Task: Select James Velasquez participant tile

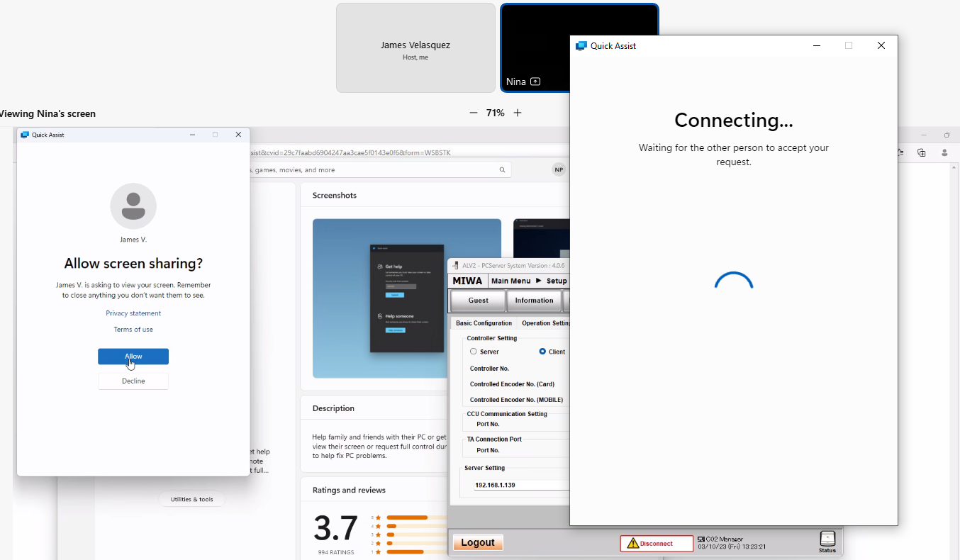Action: pyautogui.click(x=415, y=48)
